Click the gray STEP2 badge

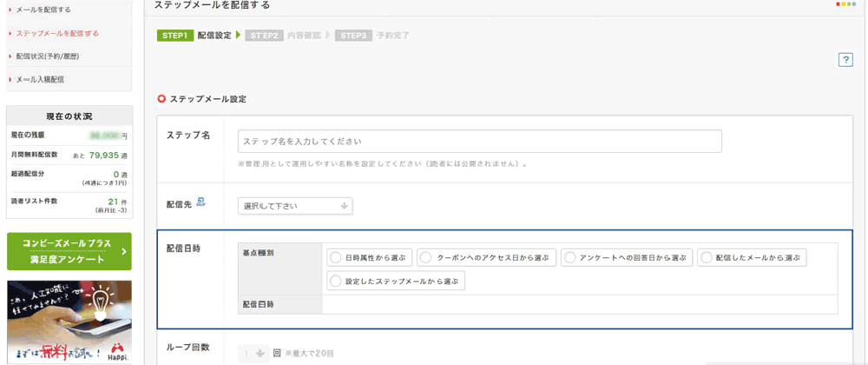point(264,36)
